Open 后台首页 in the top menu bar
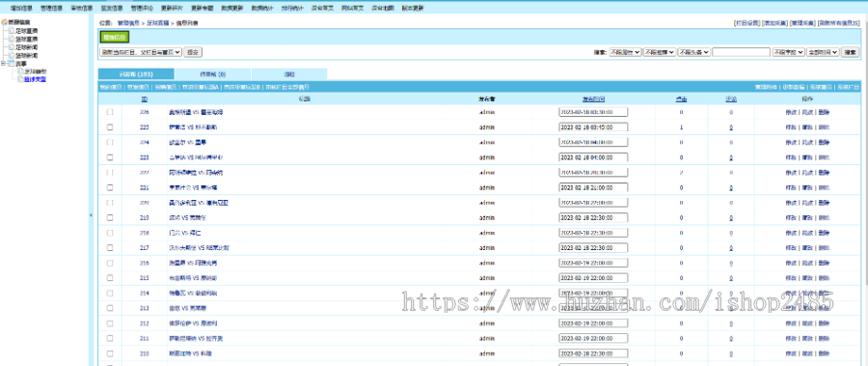868x366 pixels. [x=323, y=9]
